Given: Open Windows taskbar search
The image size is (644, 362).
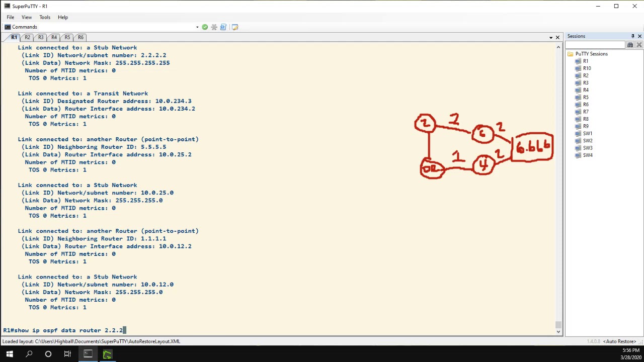Looking at the screenshot, I should (29, 354).
